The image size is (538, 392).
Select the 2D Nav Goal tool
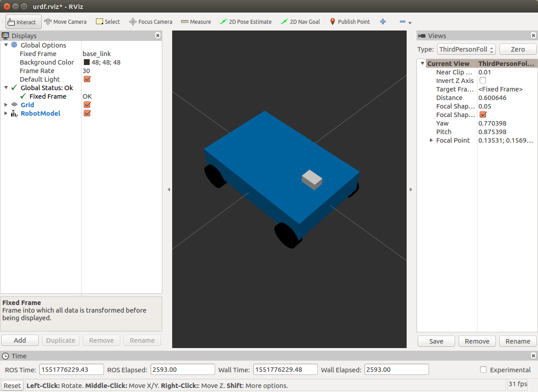300,22
